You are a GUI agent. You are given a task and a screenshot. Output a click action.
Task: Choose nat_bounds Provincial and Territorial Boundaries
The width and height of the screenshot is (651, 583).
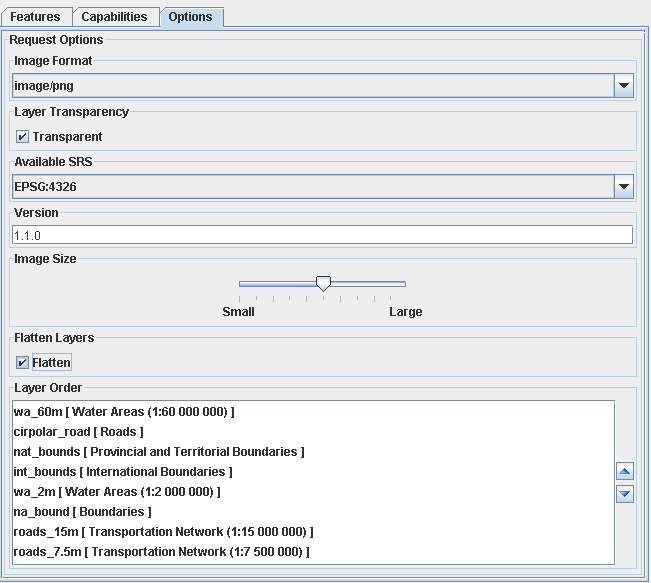159,452
